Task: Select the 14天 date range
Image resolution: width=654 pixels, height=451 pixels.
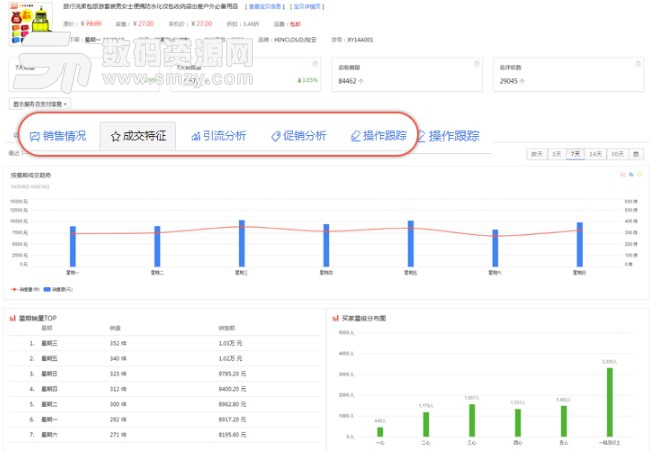Action: (x=596, y=154)
